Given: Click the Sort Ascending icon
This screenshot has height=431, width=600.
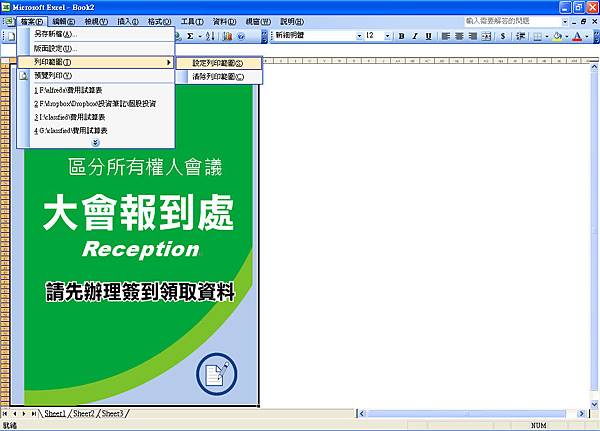Looking at the screenshot, I should tap(210, 36).
